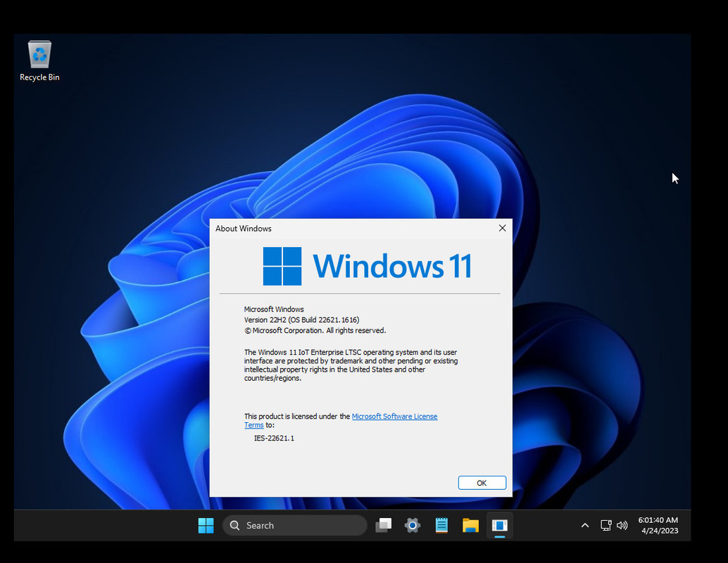Click the IES-22621.1 licensee text

click(274, 438)
